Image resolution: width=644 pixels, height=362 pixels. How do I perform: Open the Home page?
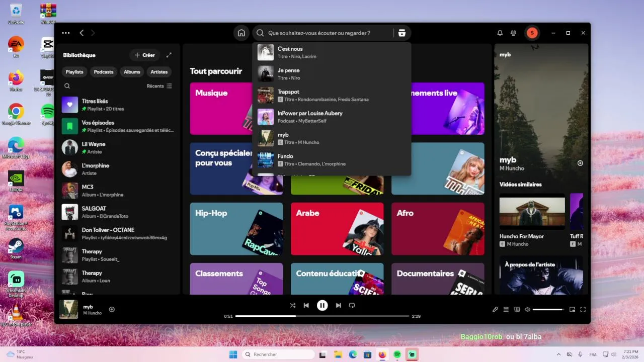242,33
